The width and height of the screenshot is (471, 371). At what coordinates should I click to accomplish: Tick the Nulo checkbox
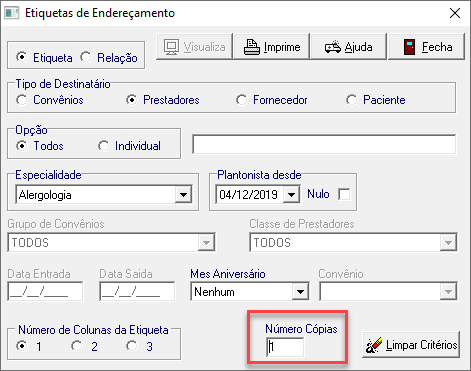pos(344,194)
